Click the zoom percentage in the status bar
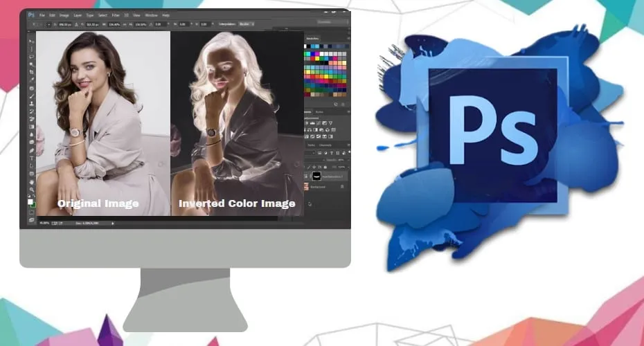 44,224
